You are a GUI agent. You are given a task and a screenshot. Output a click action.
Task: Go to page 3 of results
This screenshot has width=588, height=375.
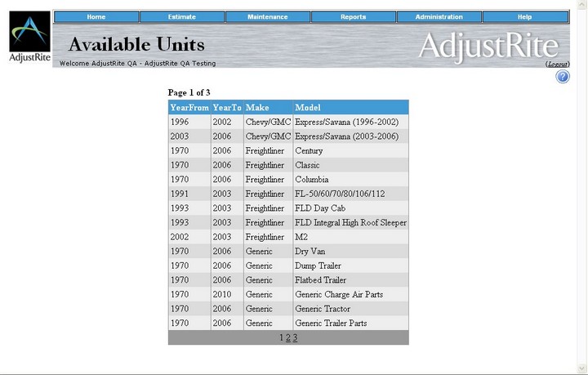[295, 337]
